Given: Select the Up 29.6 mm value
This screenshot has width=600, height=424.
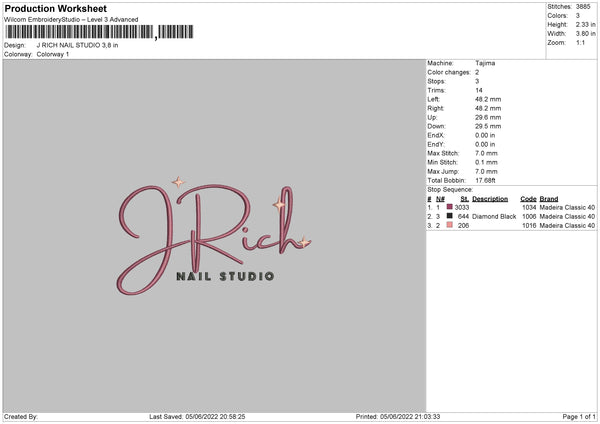Looking at the screenshot, I should coord(488,117).
